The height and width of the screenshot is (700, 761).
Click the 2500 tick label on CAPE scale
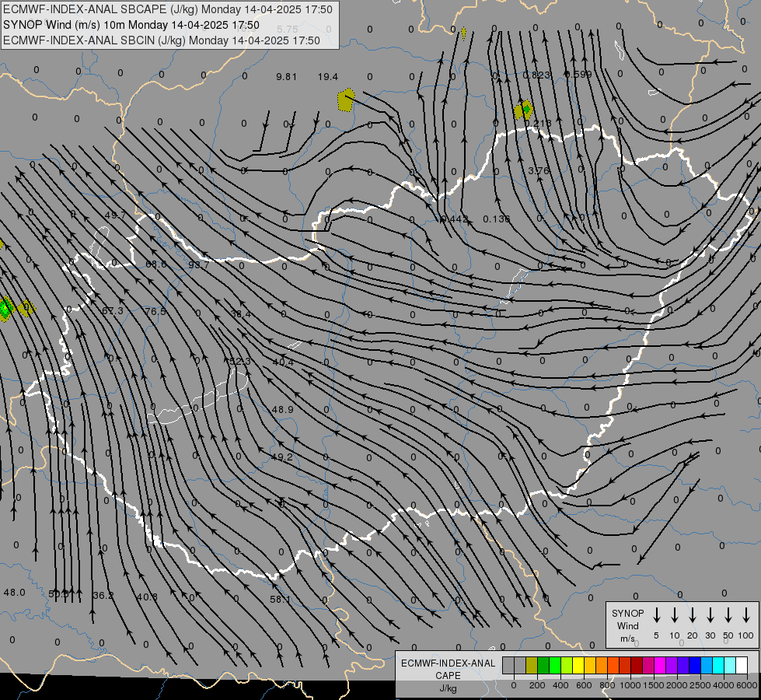700,685
